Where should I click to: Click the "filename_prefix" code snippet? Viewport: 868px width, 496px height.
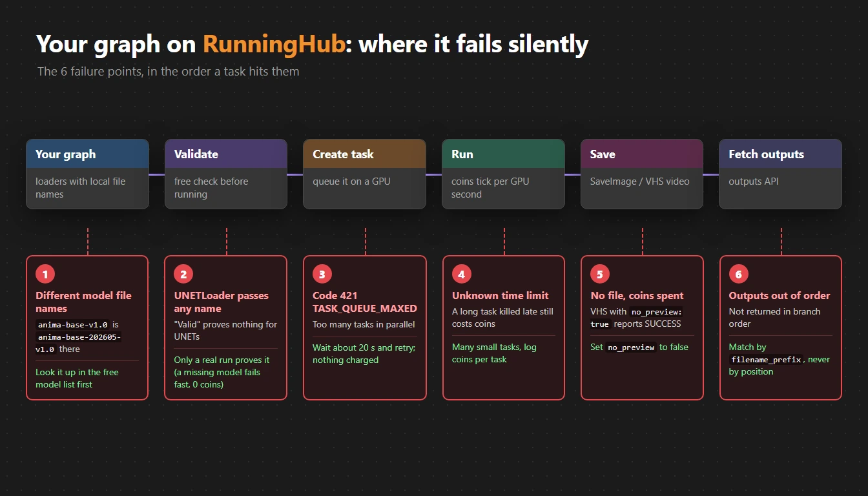pos(766,359)
